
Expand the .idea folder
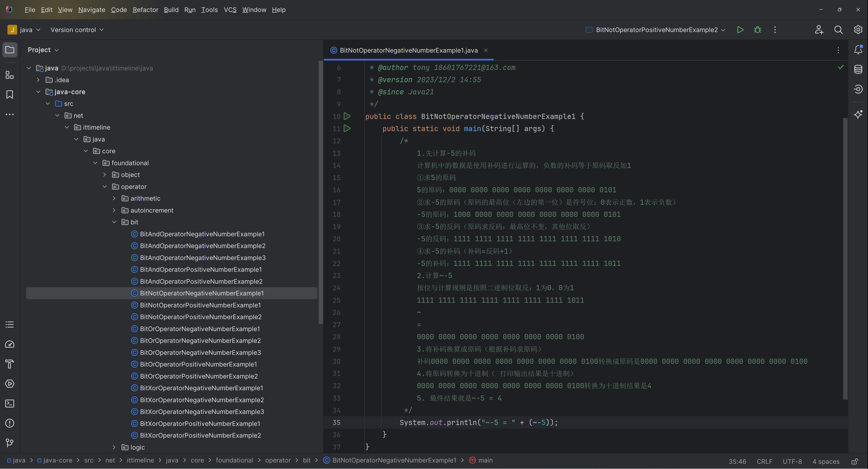point(38,80)
